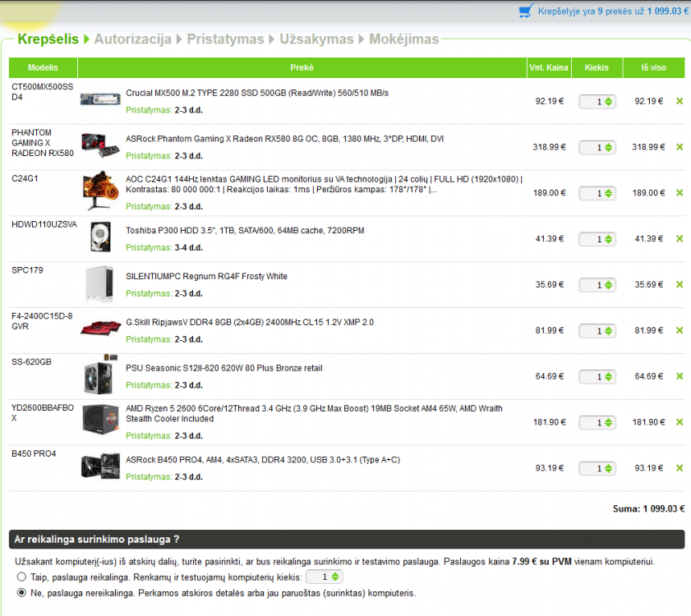Remove Seasonic PSU from the cart
The width and height of the screenshot is (691, 616).
[679, 376]
